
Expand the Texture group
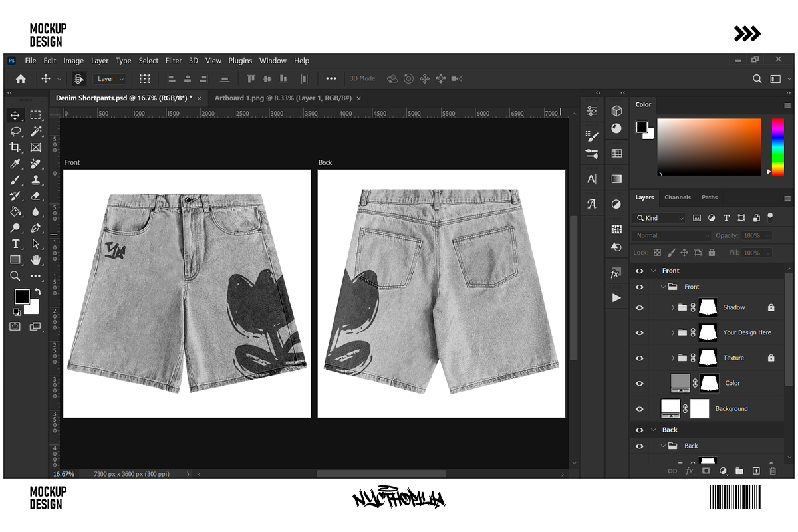click(x=672, y=358)
